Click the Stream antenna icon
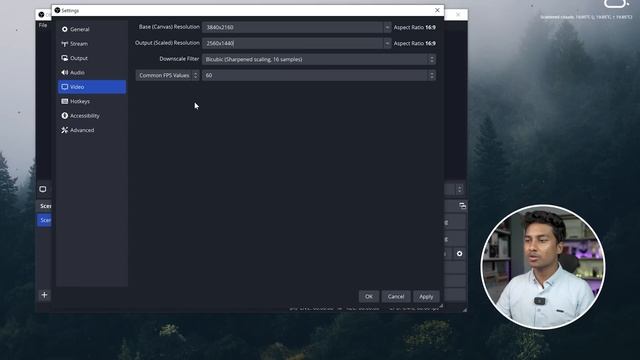640x360 pixels. 64,44
